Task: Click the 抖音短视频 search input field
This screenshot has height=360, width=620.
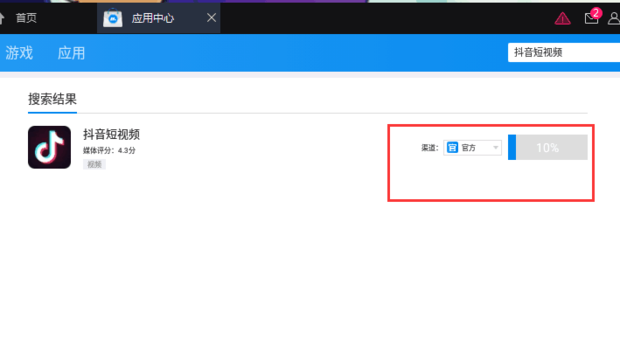Action: [x=564, y=52]
